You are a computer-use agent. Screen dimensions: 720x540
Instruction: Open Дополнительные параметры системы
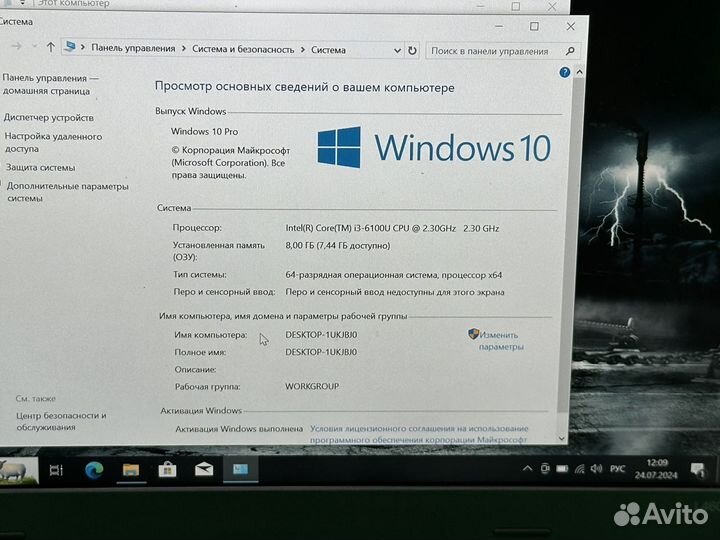click(x=67, y=192)
